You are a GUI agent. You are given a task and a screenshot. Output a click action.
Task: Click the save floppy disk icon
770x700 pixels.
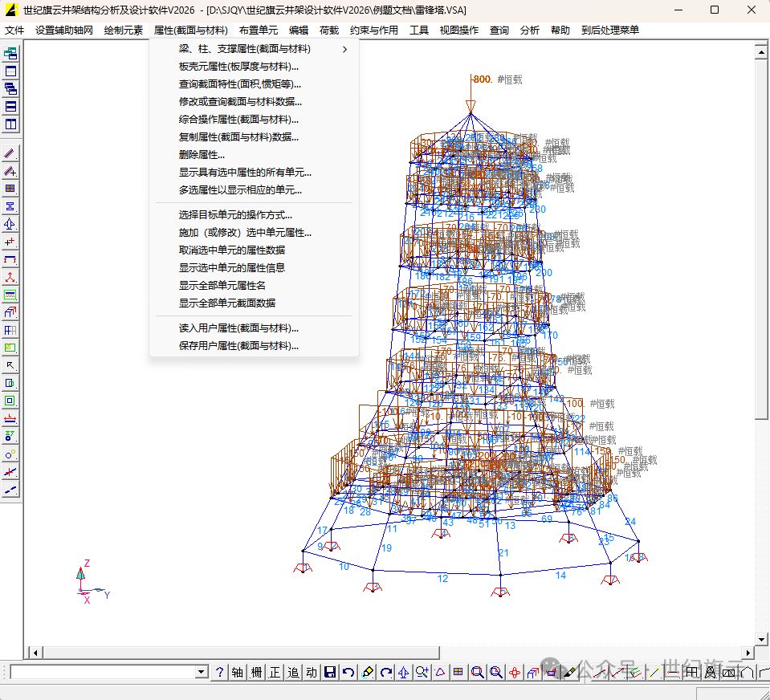click(330, 672)
